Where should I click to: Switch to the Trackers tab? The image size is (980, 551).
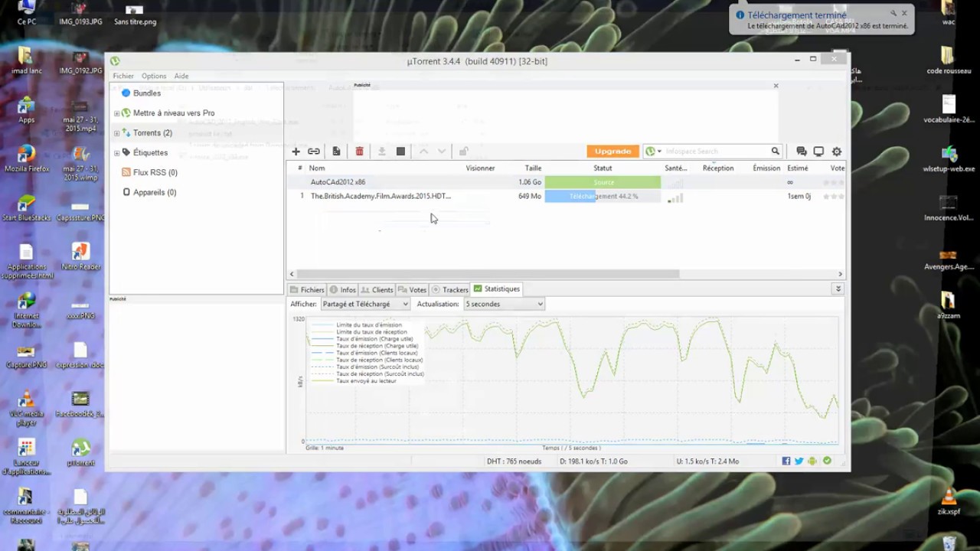[449, 289]
